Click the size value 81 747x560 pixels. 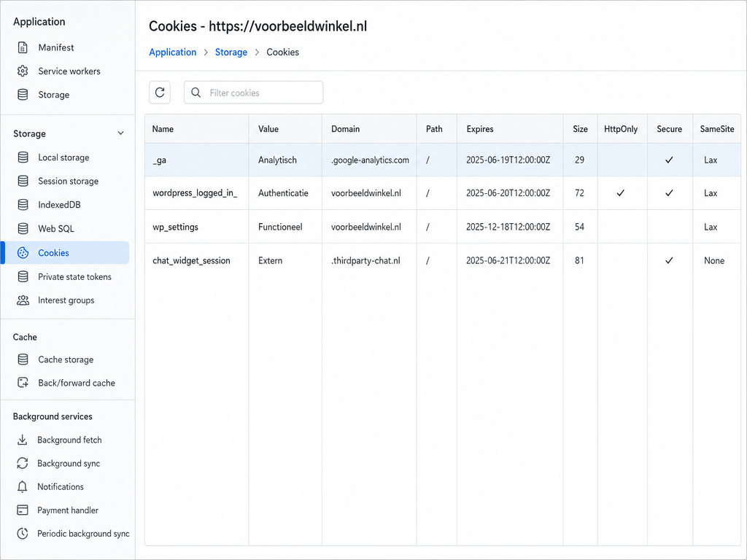[579, 260]
